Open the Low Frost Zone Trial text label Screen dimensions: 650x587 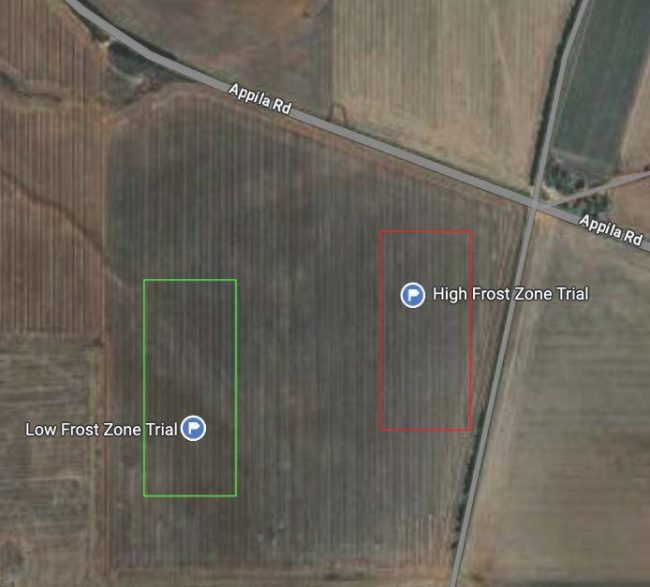coord(101,429)
